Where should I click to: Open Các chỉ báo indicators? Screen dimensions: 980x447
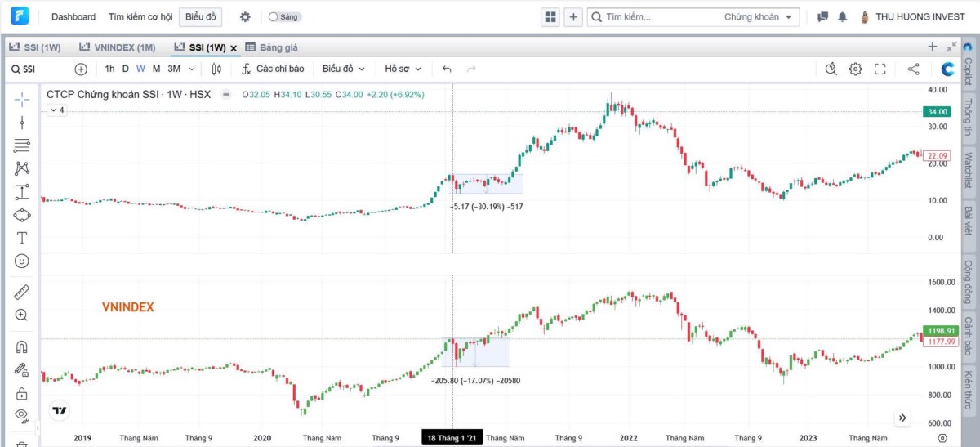tap(273, 69)
